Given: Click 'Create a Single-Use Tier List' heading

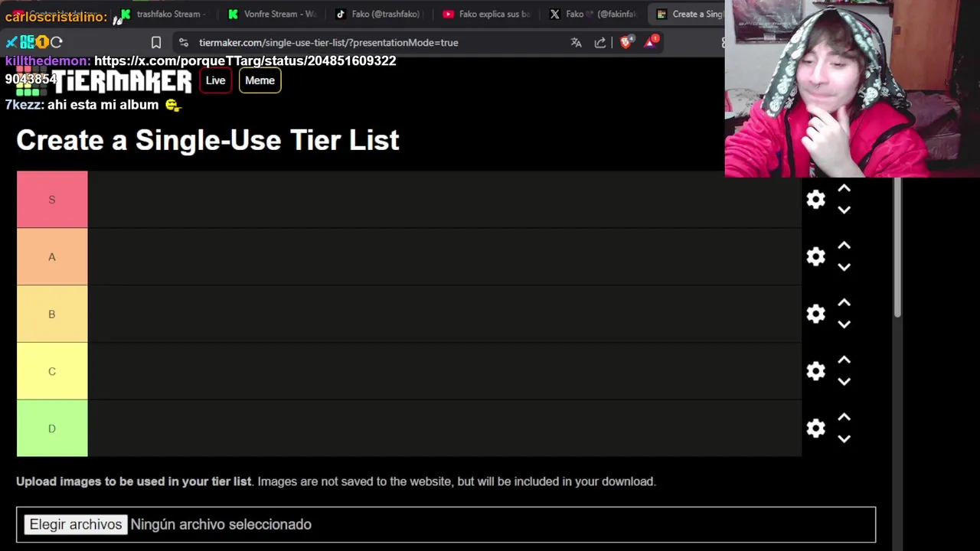Looking at the screenshot, I should [x=207, y=140].
